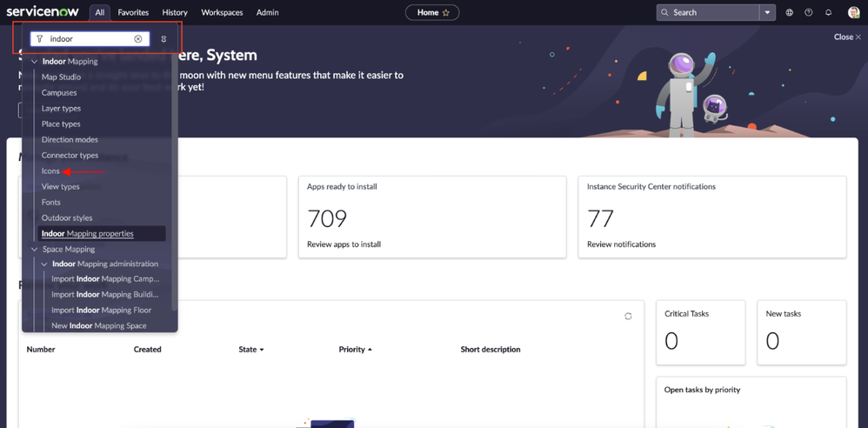Open the globe scope selector
Image resolution: width=868 pixels, height=428 pixels.
pos(790,12)
